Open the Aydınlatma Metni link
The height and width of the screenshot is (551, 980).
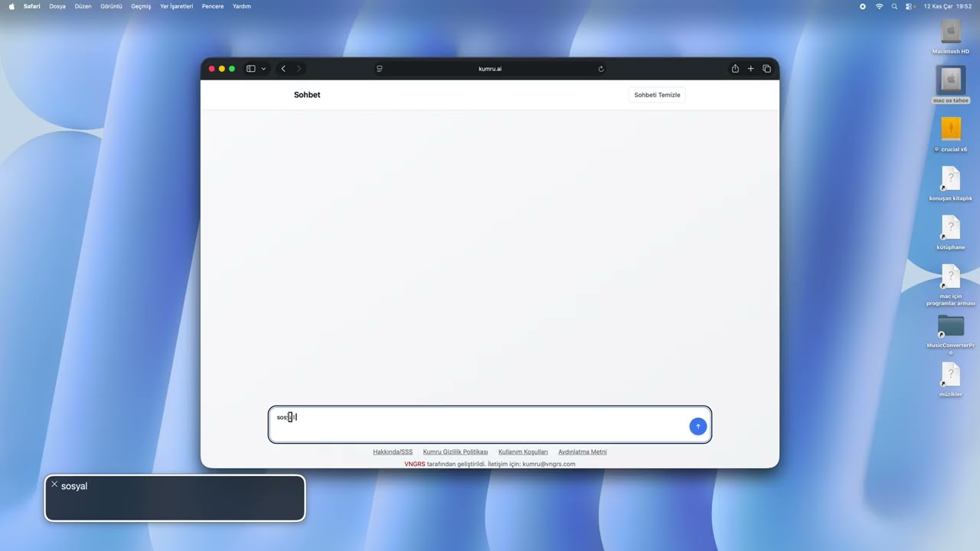pos(583,452)
